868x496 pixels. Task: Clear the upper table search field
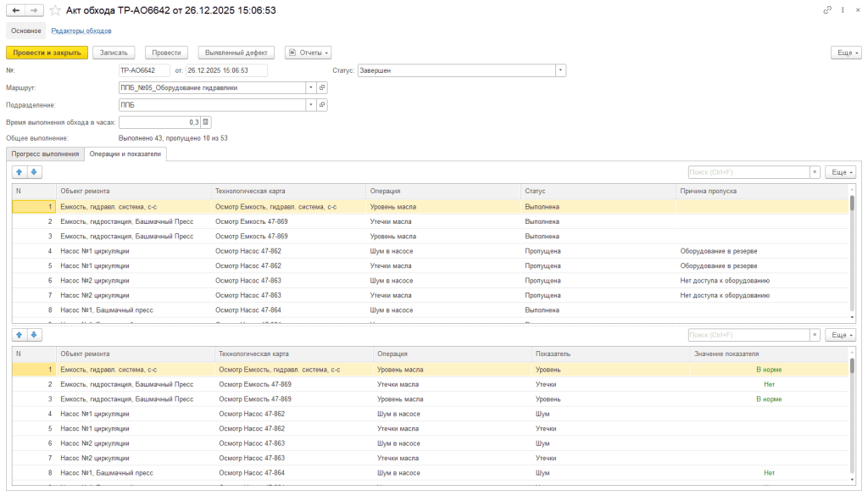[815, 172]
